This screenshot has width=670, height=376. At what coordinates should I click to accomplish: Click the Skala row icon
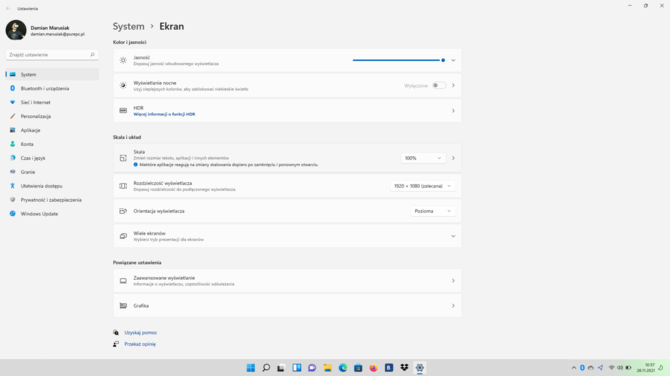click(x=123, y=158)
